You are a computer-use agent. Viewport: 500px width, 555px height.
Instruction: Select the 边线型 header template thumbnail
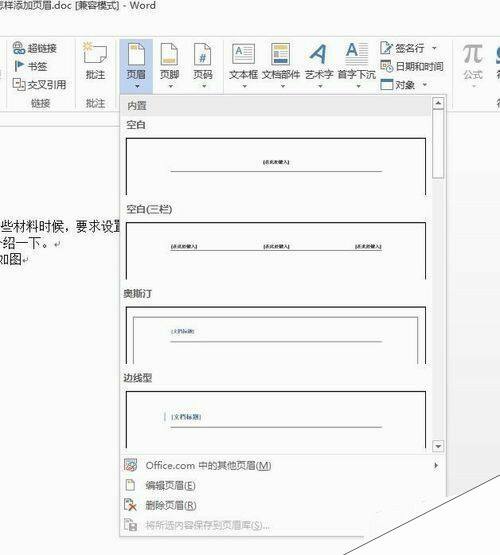[x=276, y=420]
